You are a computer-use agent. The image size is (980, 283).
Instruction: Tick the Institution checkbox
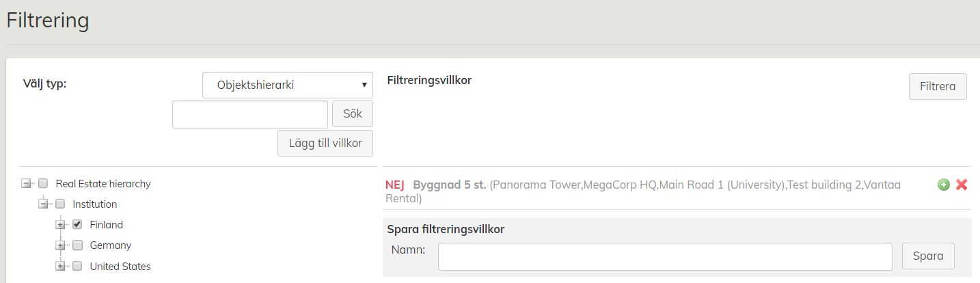(x=60, y=204)
